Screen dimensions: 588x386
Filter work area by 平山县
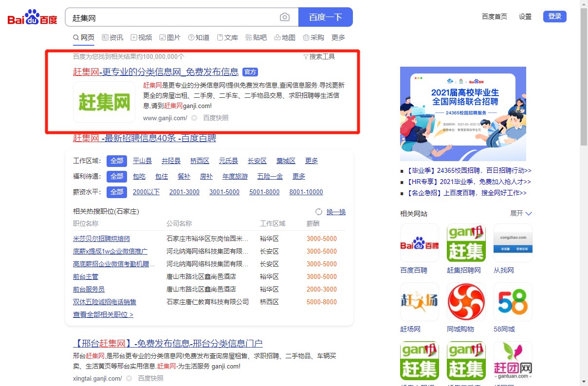pos(143,161)
